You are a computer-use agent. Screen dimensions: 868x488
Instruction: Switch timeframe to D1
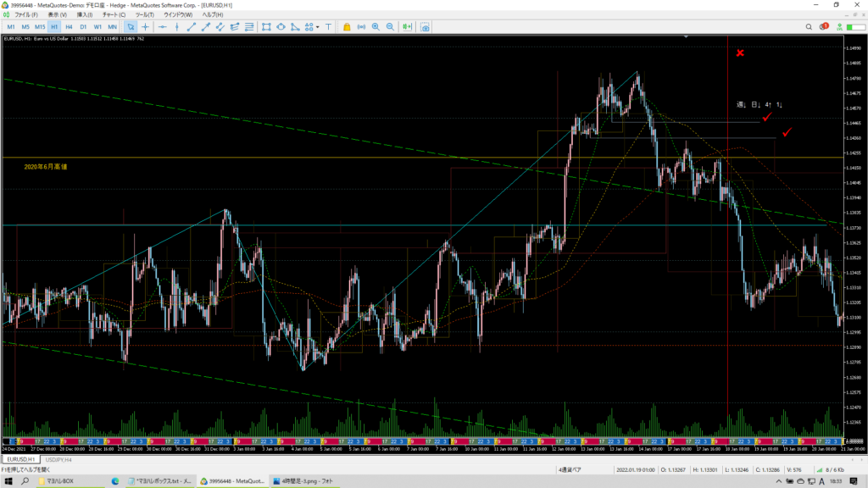pyautogui.click(x=83, y=27)
